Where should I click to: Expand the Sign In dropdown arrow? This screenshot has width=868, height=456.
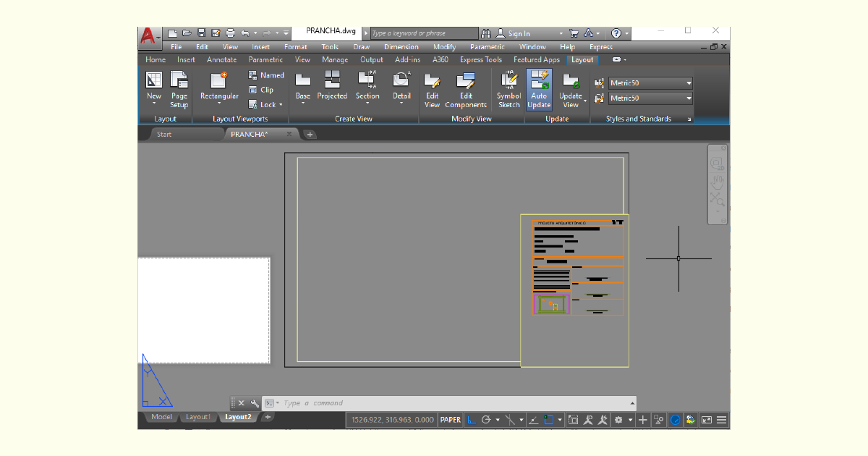[x=561, y=33]
